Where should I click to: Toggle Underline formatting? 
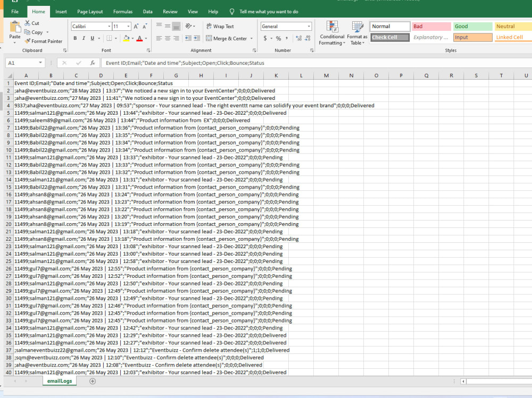point(92,38)
